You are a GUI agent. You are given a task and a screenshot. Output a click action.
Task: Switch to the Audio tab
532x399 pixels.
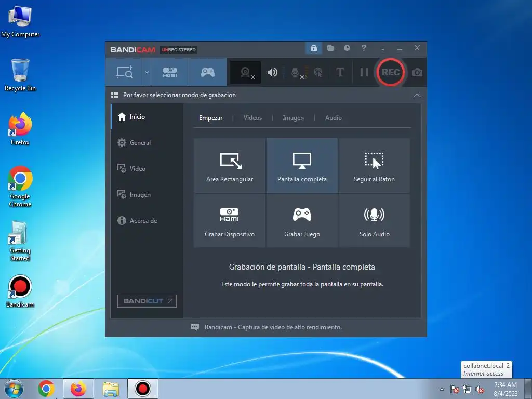(x=333, y=118)
